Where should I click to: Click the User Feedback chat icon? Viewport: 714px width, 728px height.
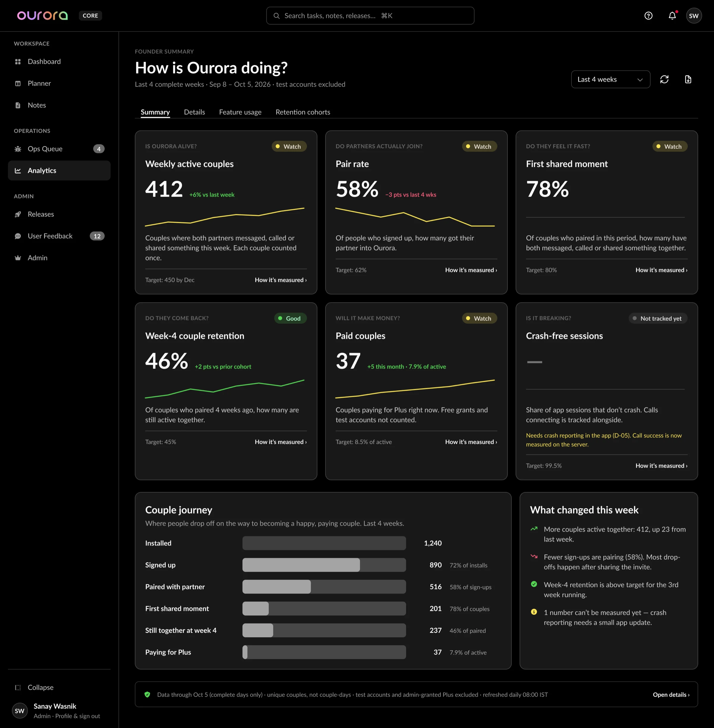(18, 236)
